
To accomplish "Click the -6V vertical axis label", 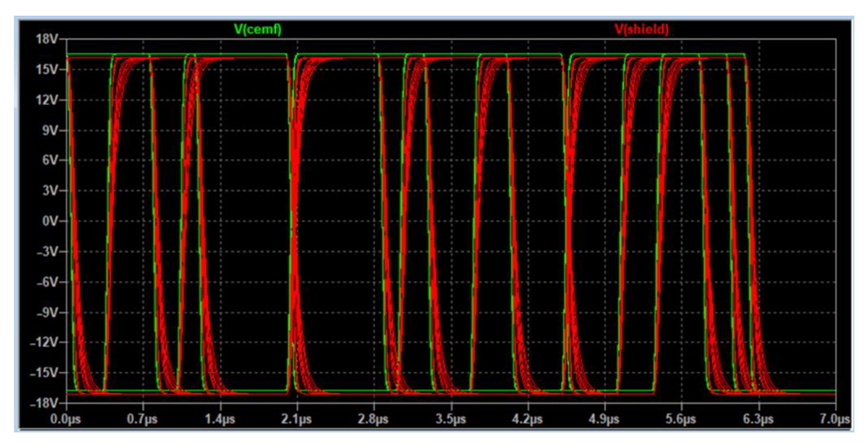I will click(x=47, y=282).
